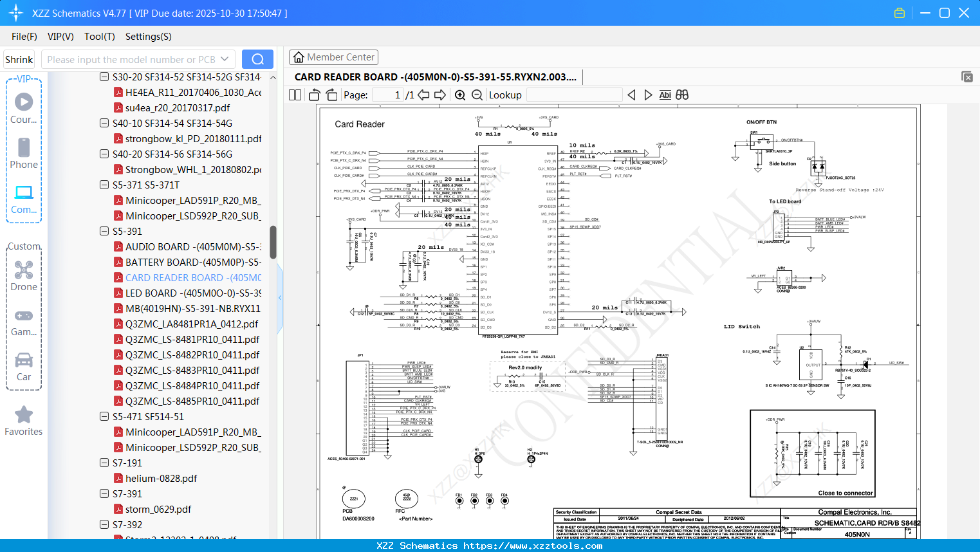This screenshot has width=980, height=552.
Task: Collapse the S7-391 tree node
Action: [104, 494]
